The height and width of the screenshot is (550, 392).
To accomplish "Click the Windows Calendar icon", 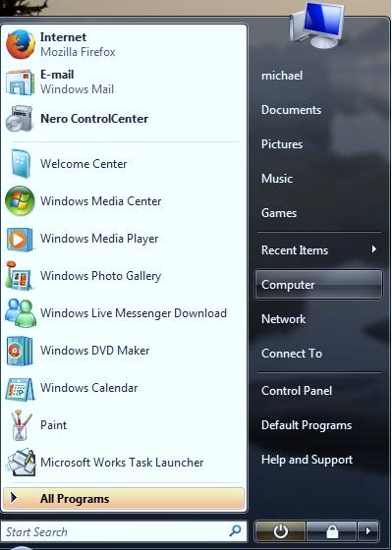I will 20,389.
